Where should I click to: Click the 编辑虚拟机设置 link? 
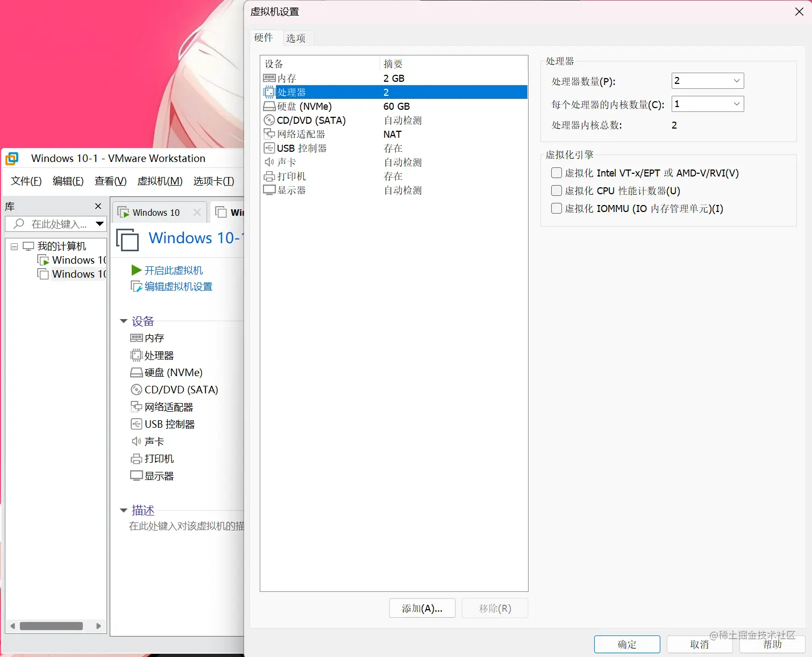point(179,287)
